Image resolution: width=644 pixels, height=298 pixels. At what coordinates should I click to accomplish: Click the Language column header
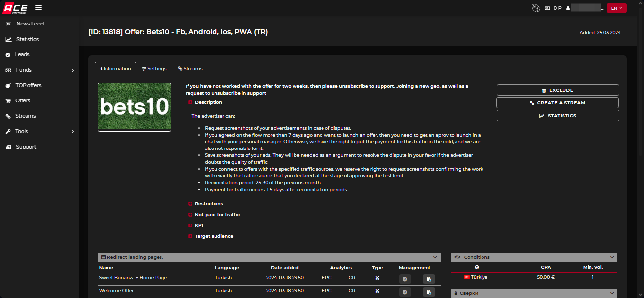227,268
